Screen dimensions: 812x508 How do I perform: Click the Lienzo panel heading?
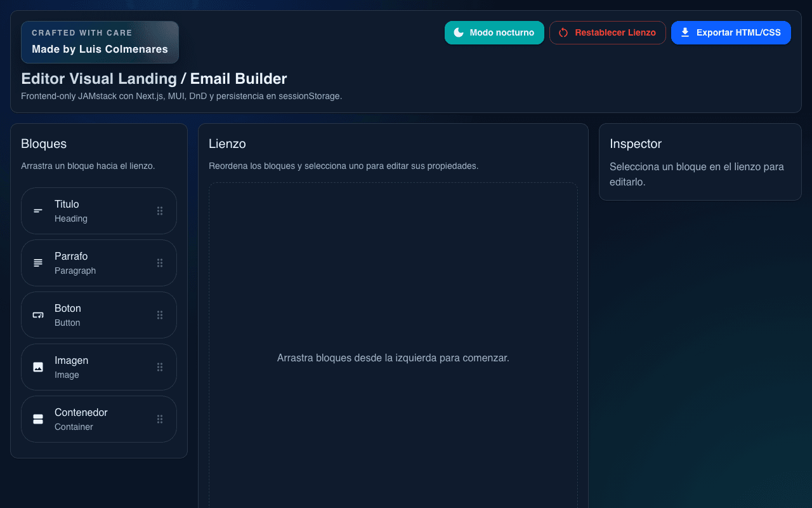(x=227, y=144)
